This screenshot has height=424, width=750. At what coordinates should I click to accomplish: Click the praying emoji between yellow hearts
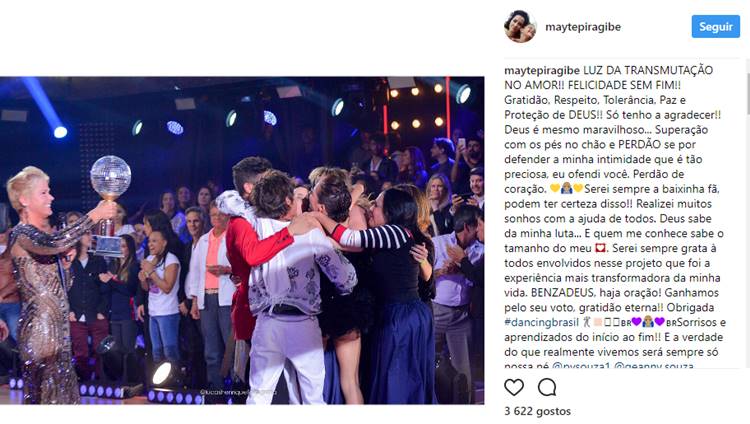pos(566,189)
